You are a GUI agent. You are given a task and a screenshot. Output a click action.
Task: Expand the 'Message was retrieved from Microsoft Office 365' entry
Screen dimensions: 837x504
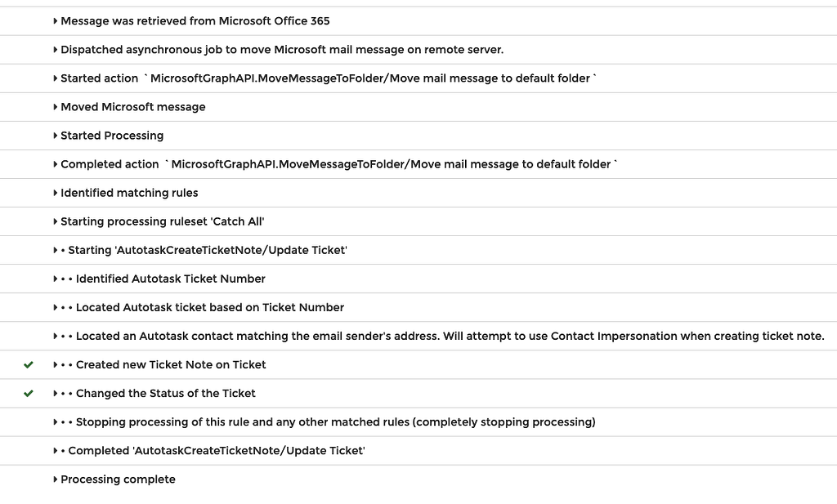coord(55,20)
